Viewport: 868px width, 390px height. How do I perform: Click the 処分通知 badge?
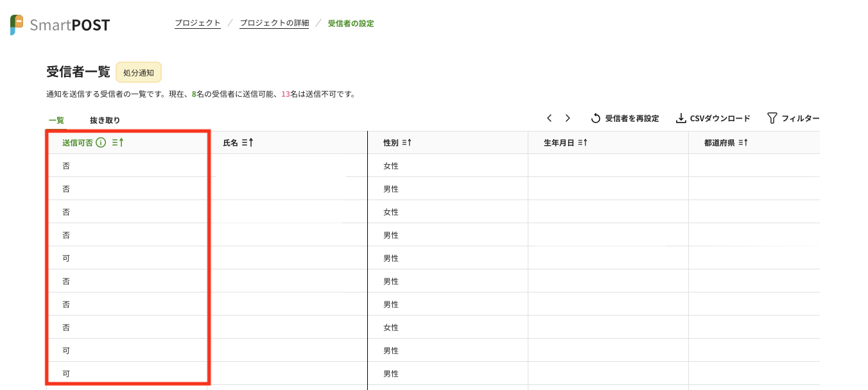(139, 73)
